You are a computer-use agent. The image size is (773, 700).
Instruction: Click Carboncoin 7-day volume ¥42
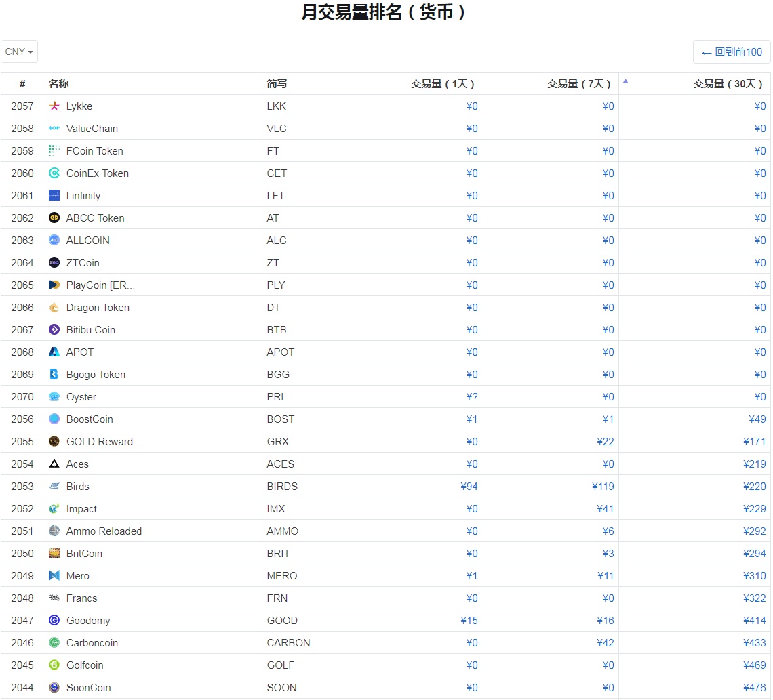(x=606, y=643)
